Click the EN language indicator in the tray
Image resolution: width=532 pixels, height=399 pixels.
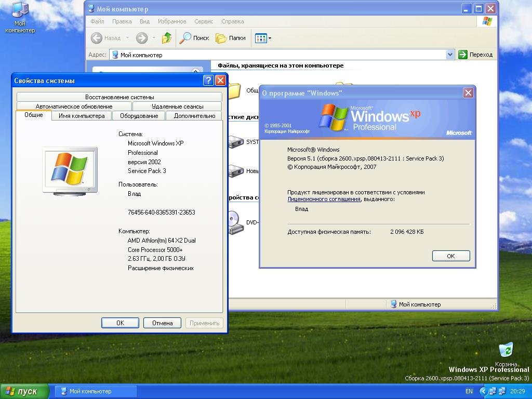click(x=469, y=391)
